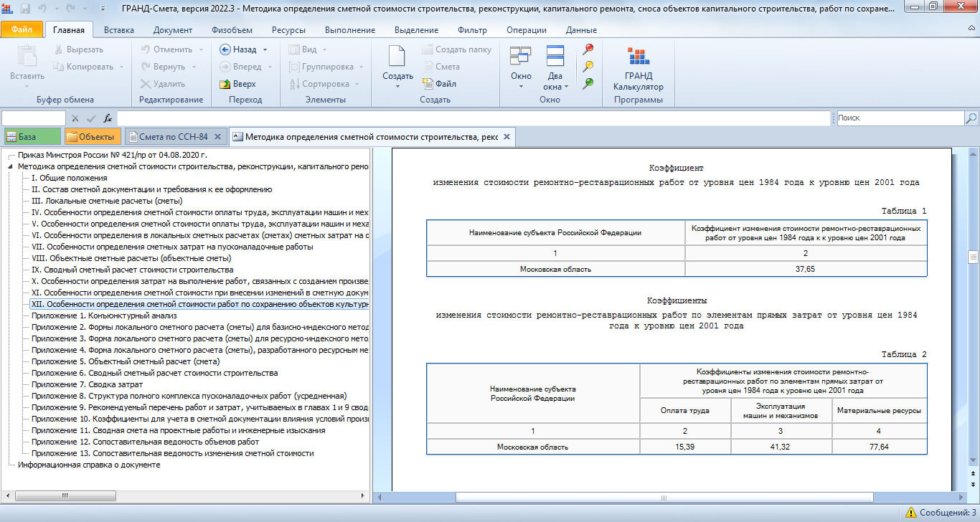Open the Quick Access Toolbar customize dropdown

pyautogui.click(x=104, y=9)
